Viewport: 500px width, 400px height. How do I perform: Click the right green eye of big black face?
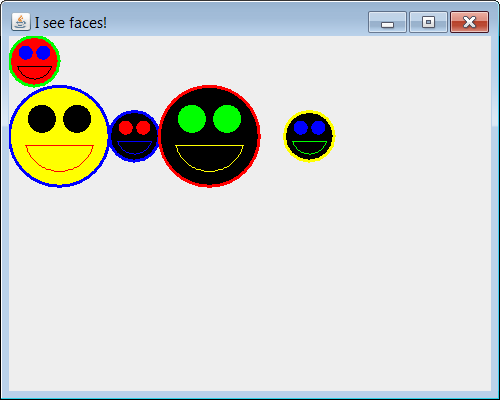[x=227, y=119]
